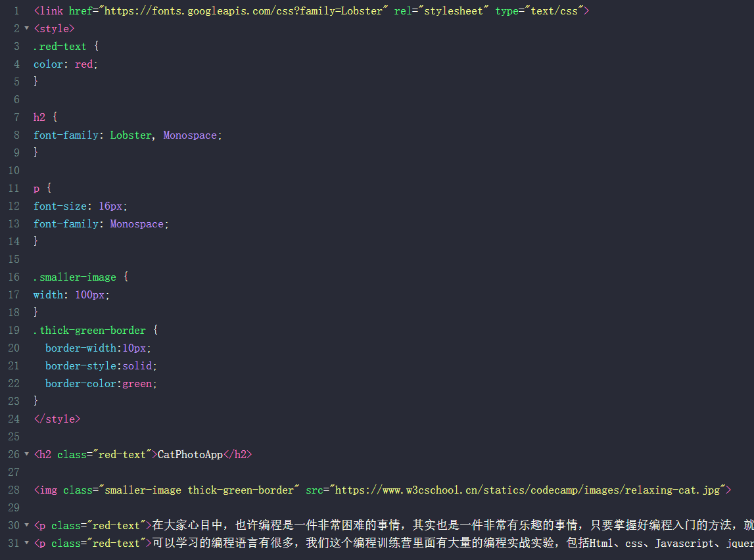Viewport: 754px width, 560px height.
Task: Click the closing </style> tag
Action: (x=57, y=419)
